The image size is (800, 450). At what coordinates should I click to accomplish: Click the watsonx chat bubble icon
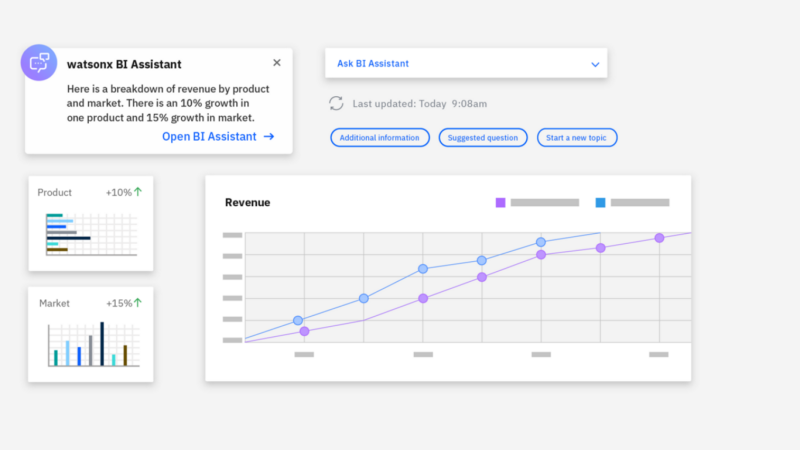(x=40, y=63)
